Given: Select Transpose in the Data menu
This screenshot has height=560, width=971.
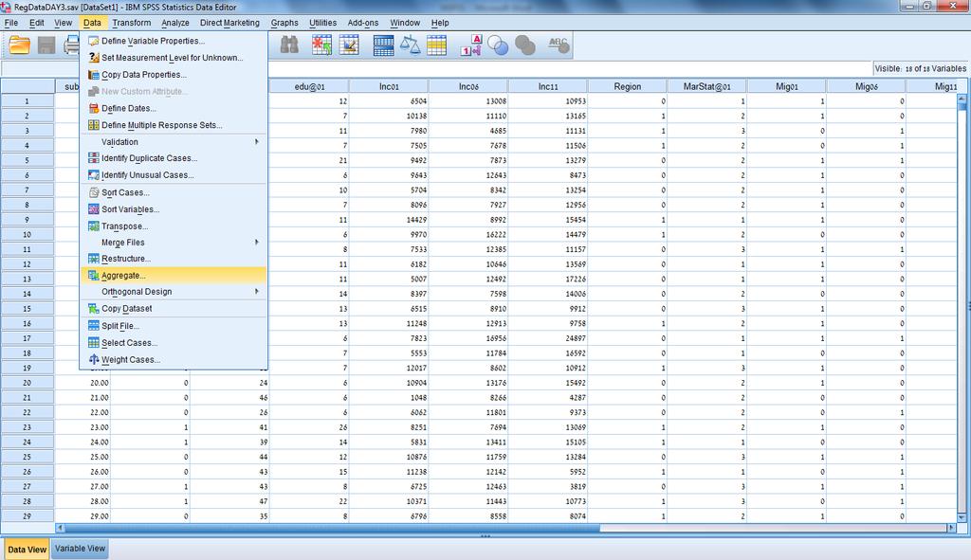Looking at the screenshot, I should [x=174, y=226].
